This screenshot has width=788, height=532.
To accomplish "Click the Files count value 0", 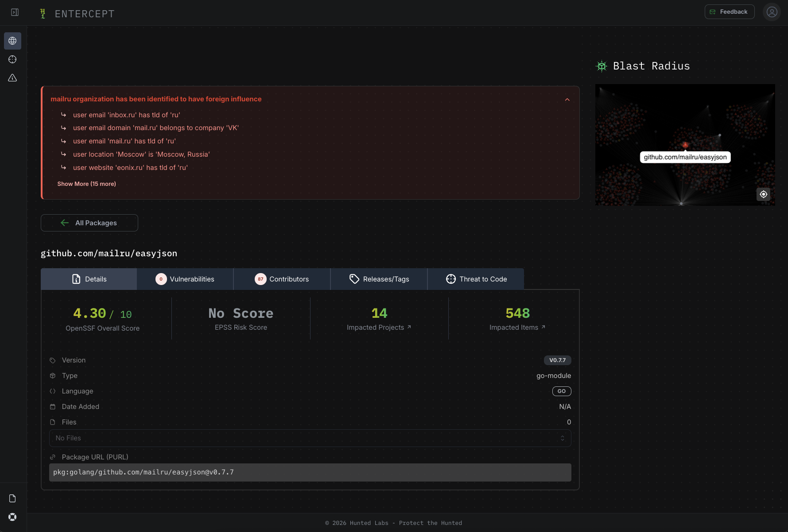I will pyautogui.click(x=569, y=422).
